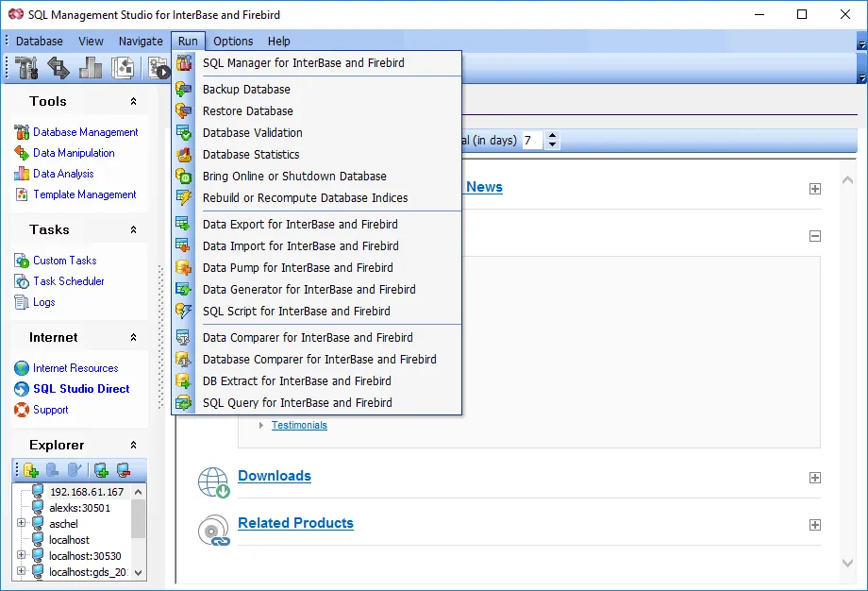Click the Custom Tasks icon in Tasks panel
The image size is (868, 591).
[x=22, y=261]
